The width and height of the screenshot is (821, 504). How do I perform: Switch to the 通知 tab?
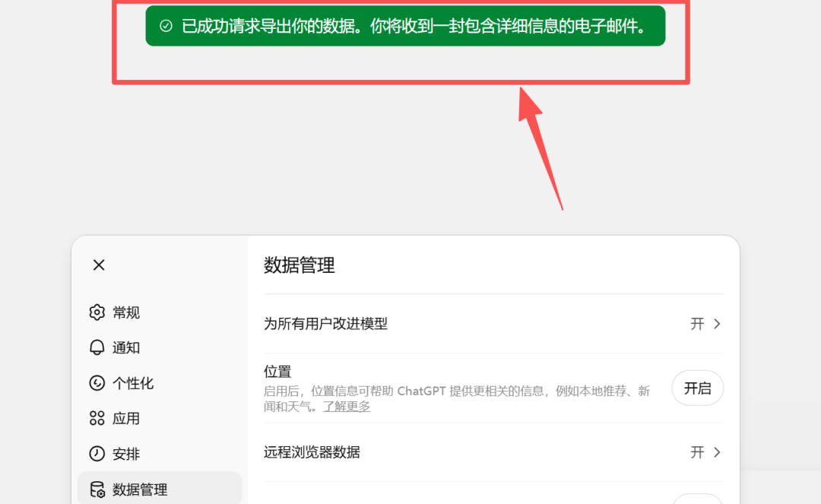tap(126, 347)
